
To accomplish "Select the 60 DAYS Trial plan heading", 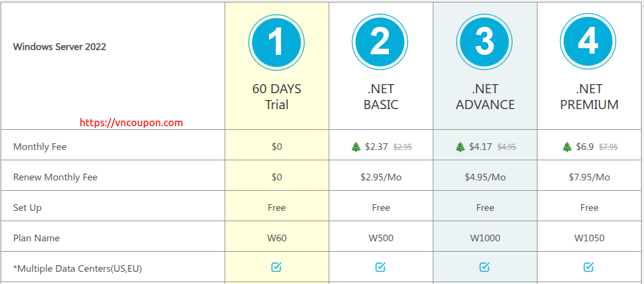I will tap(276, 97).
